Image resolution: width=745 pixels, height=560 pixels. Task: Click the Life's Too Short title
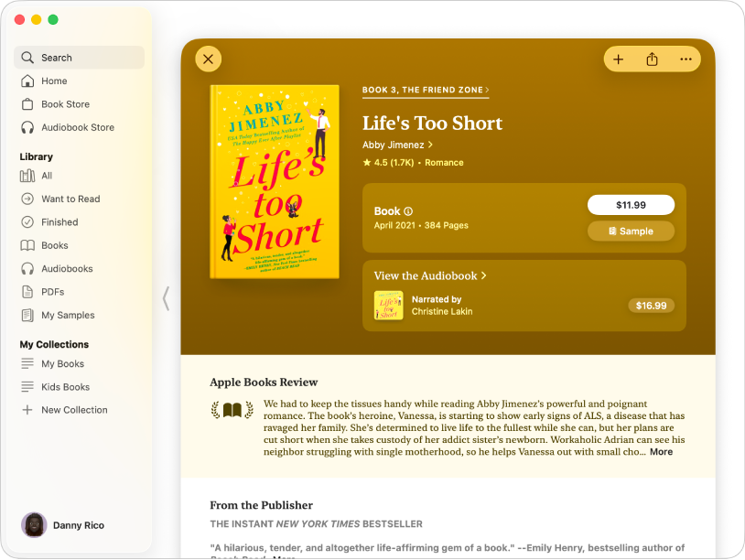[432, 124]
